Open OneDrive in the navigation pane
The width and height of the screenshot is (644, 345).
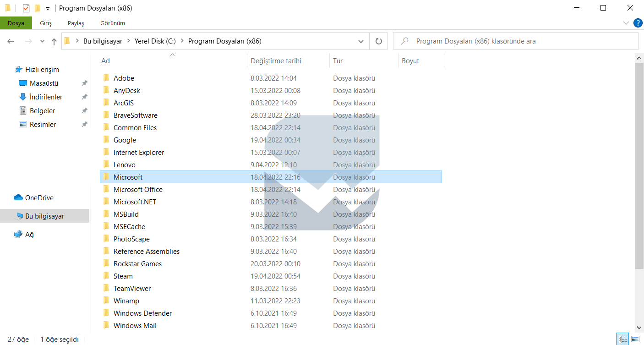coord(39,198)
